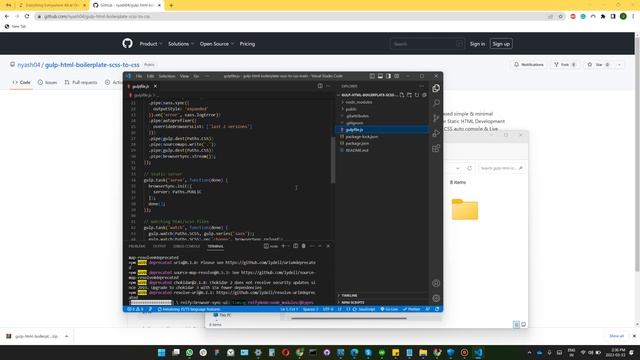
Task: Open README.md in the Explorer
Action: (x=357, y=150)
